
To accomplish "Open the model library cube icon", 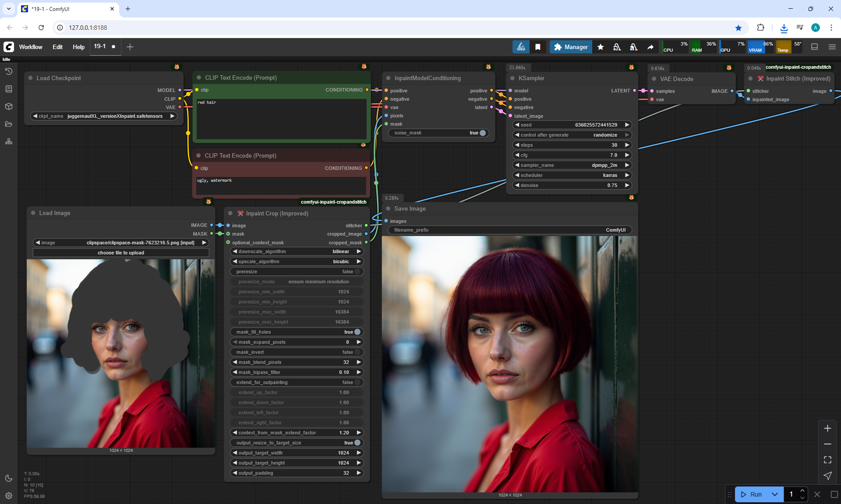I will (x=9, y=106).
